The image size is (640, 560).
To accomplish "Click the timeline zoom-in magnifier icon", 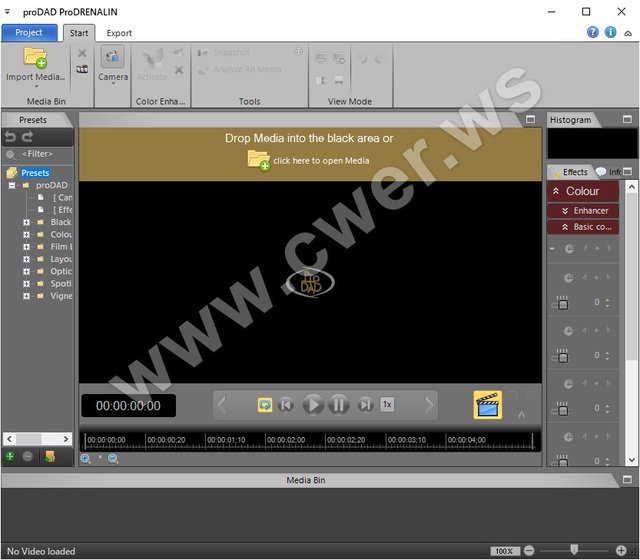I will (x=86, y=459).
